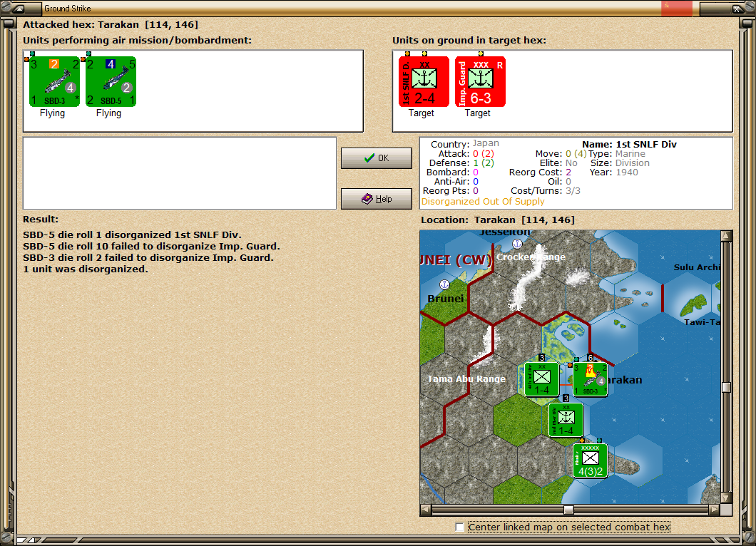
Task: Click the map vertical scrollbar thumb
Action: [726, 388]
